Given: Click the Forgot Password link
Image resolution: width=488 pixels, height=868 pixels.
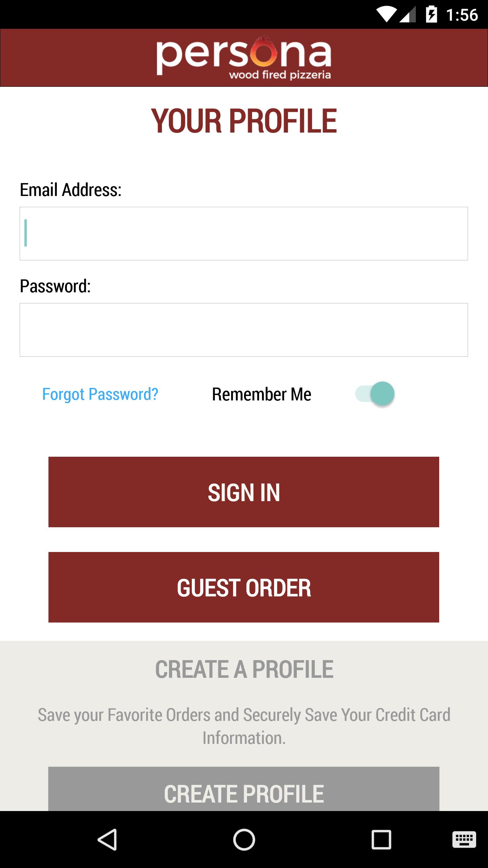Looking at the screenshot, I should tap(100, 394).
